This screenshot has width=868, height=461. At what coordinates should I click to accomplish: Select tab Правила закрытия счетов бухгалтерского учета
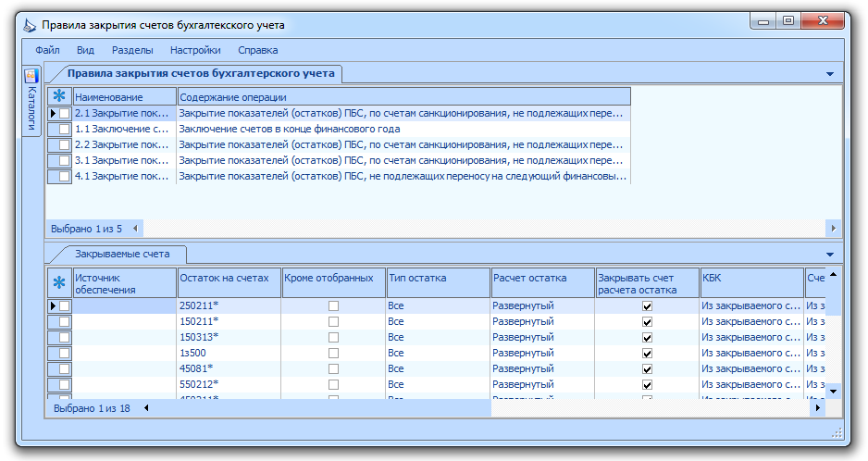[201, 73]
